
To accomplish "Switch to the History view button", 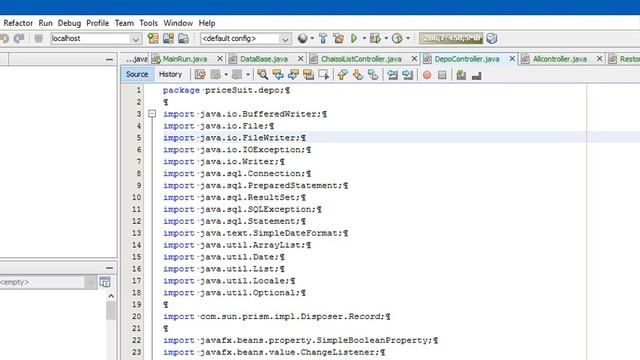I will 170,74.
